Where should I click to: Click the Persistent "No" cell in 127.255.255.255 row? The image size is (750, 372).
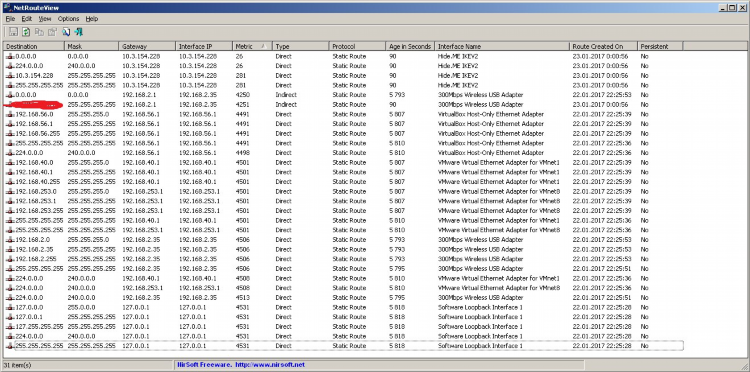click(x=645, y=326)
